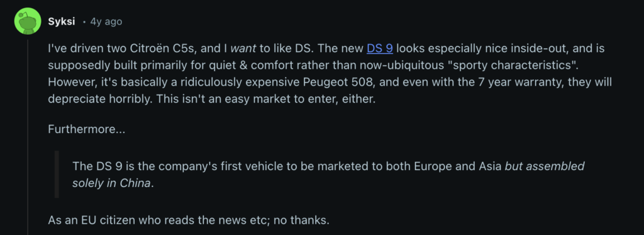Click the blockquote's vertical gray bar
644x235 pixels.
pyautogui.click(x=57, y=174)
